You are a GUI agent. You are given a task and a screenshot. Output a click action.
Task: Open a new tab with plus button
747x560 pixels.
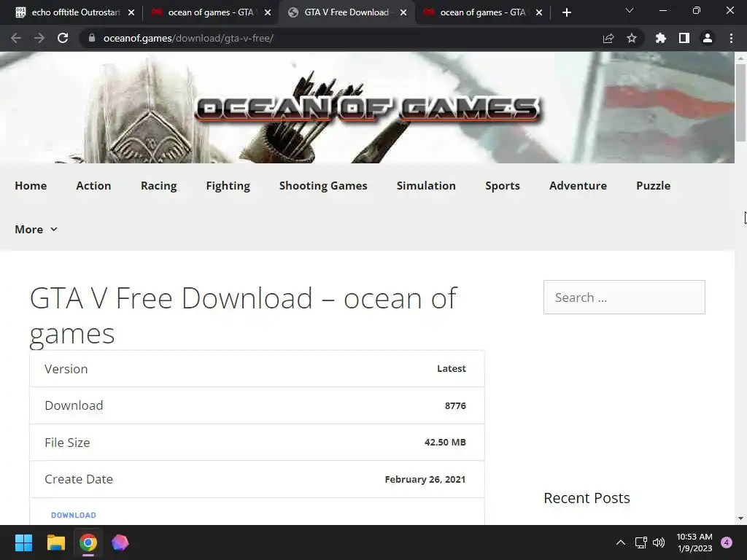pos(566,12)
